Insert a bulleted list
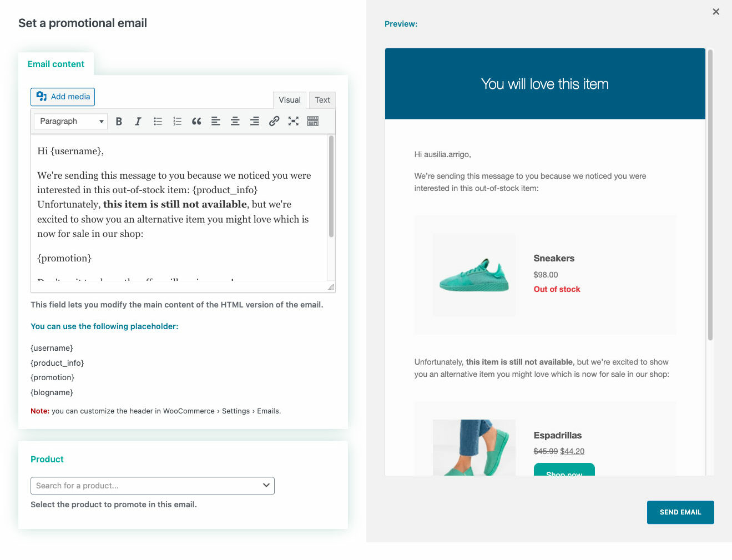This screenshot has height=560, width=732. click(158, 122)
